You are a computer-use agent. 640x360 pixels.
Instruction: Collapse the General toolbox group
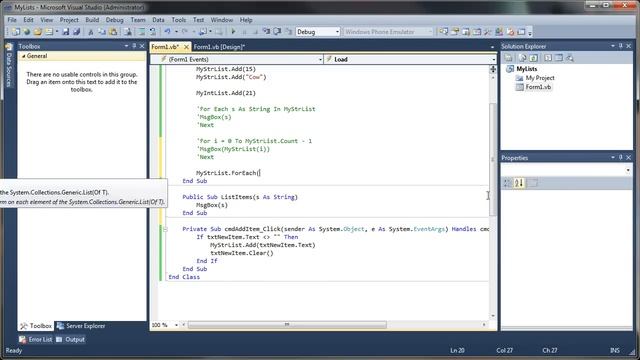[x=24, y=56]
